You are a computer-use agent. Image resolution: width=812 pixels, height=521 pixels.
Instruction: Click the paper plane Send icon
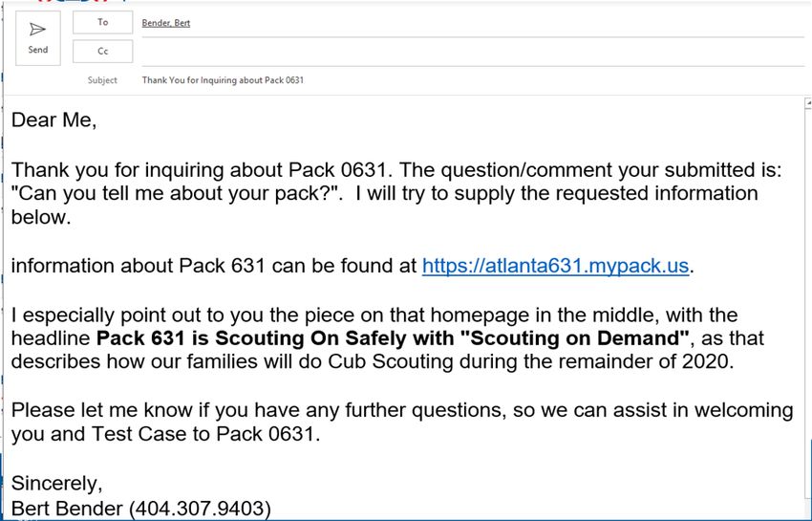[37, 29]
